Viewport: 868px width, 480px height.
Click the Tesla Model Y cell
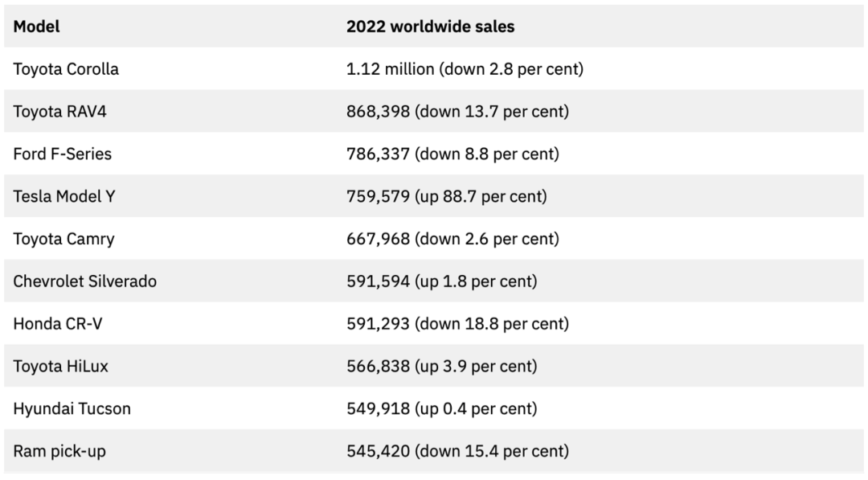click(x=63, y=196)
